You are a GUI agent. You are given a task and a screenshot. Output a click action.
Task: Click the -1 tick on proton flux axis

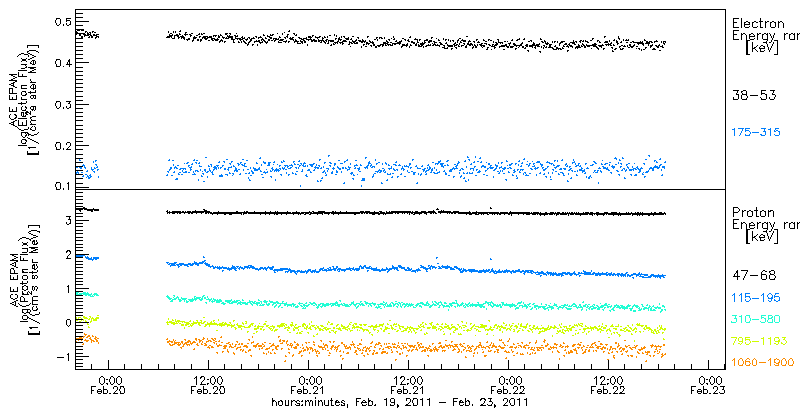[x=62, y=357]
